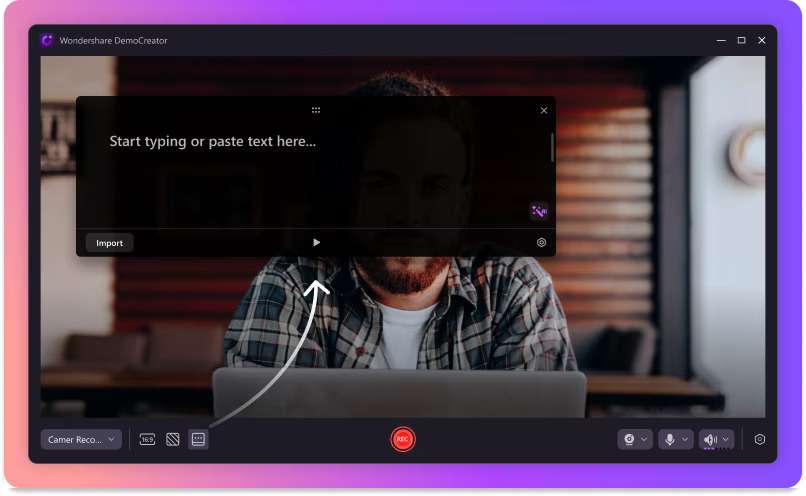Viewport: 806px width, 496px height.
Task: Click the teleprompter vertical scrollbar
Action: click(x=552, y=147)
